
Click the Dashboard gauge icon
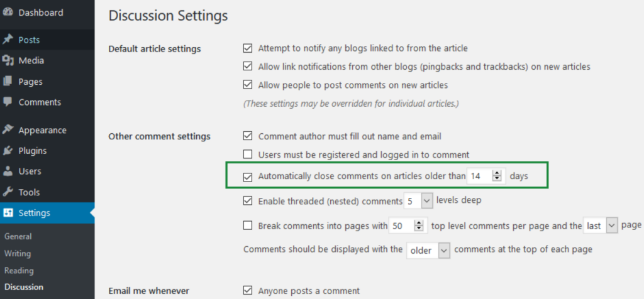tap(8, 12)
